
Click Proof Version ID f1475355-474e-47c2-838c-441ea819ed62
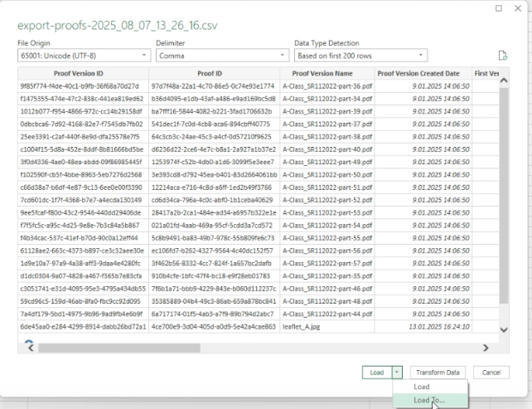(83, 99)
